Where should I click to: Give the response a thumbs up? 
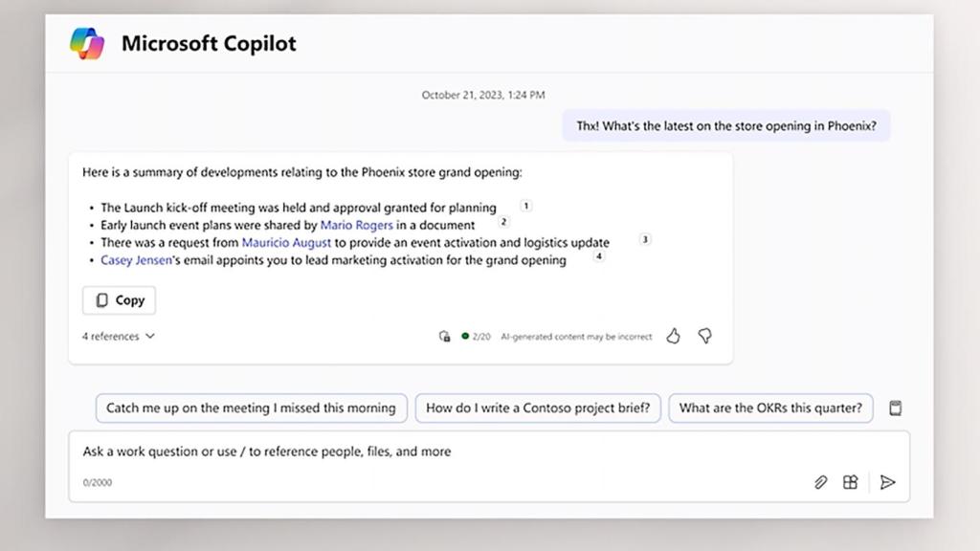[673, 336]
